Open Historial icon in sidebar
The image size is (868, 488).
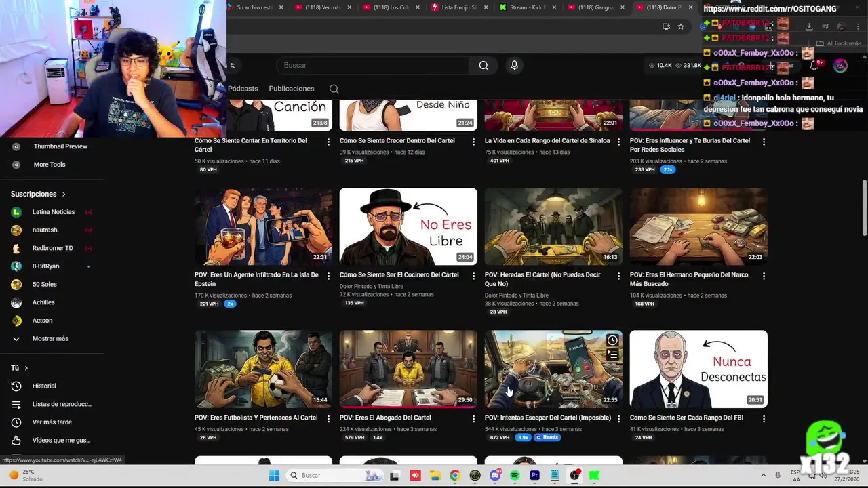(x=16, y=386)
